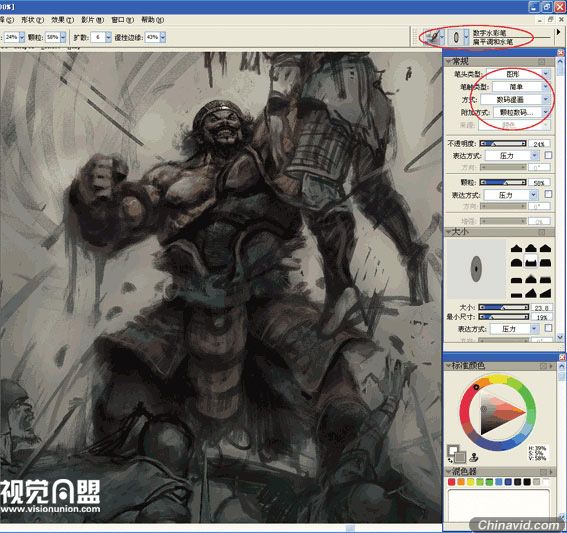Click the 数字水彩笔 brush name label
The height and width of the screenshot is (533, 567).
point(489,33)
